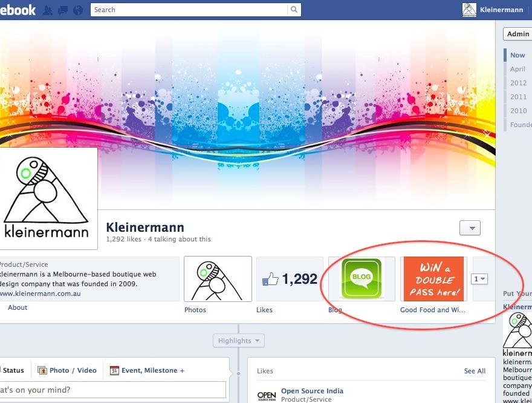532x403 pixels.
Task: Click the thumbs-up icon beside 1,292 likes
Action: tap(270, 278)
